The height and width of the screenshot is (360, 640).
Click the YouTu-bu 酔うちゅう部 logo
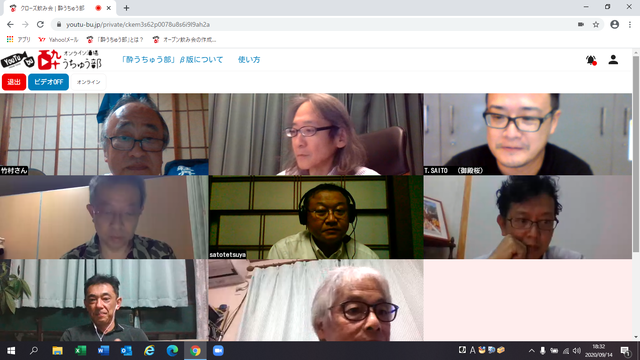click(51, 60)
